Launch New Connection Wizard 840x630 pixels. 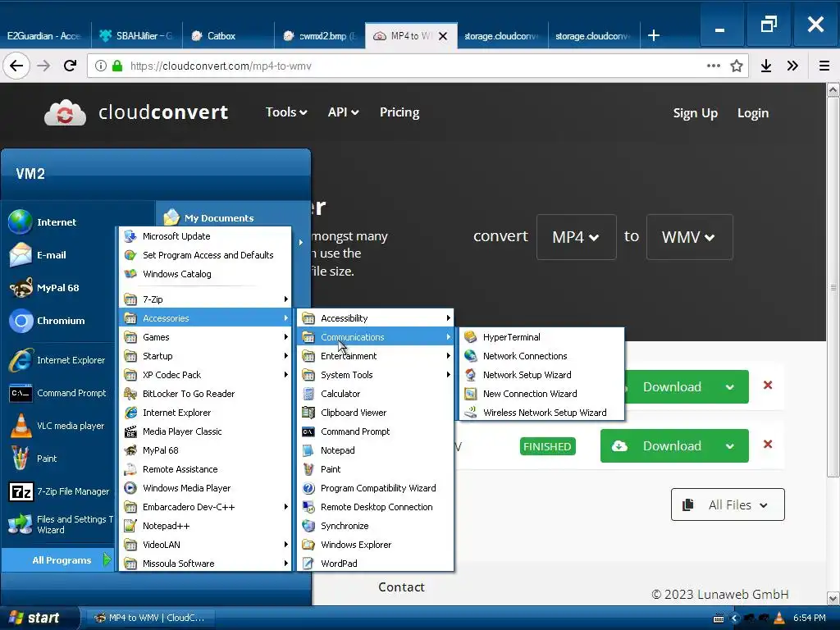tap(541, 393)
